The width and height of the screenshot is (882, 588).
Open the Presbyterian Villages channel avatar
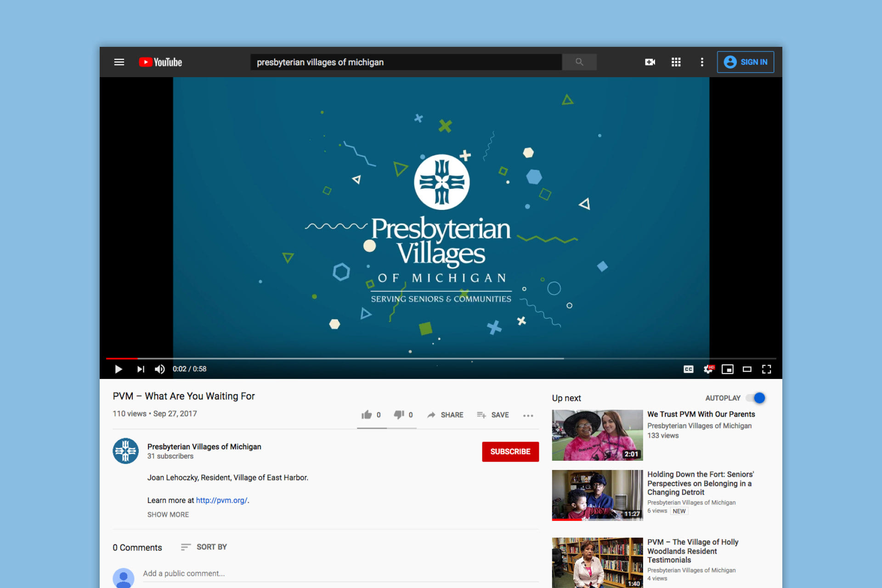[125, 451]
